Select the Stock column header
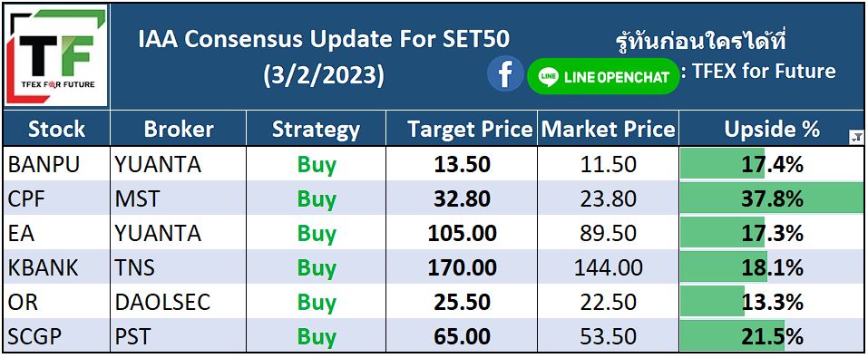Viewport: 868px width, 358px height. (x=56, y=129)
